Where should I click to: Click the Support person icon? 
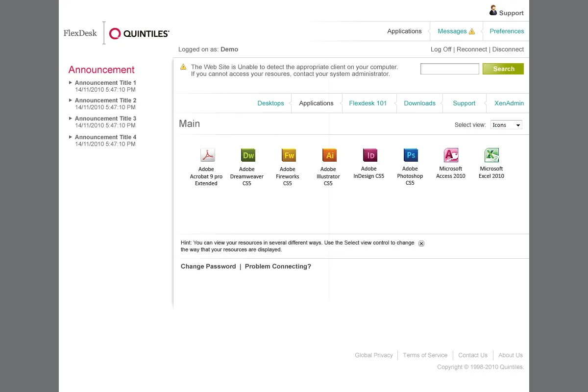pos(493,10)
